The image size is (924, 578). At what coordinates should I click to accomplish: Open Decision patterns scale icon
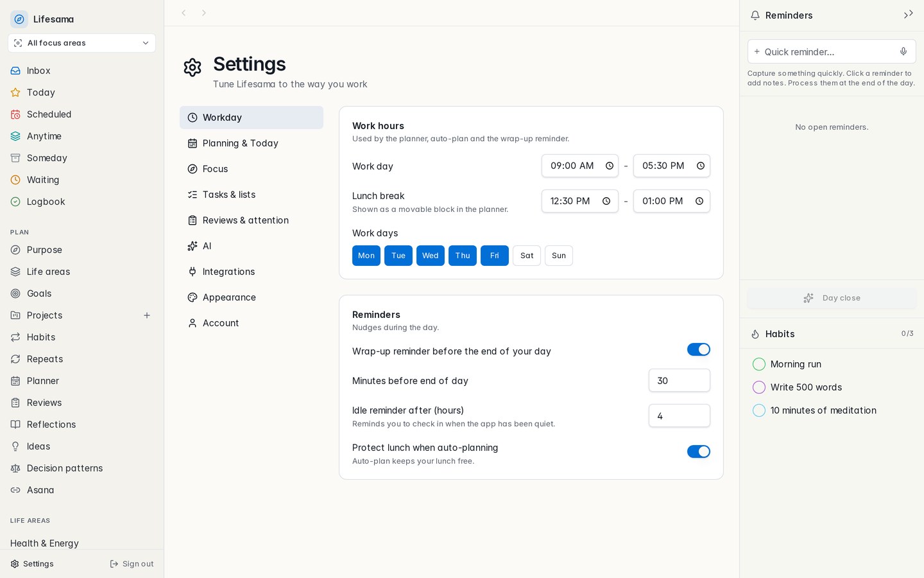point(15,468)
